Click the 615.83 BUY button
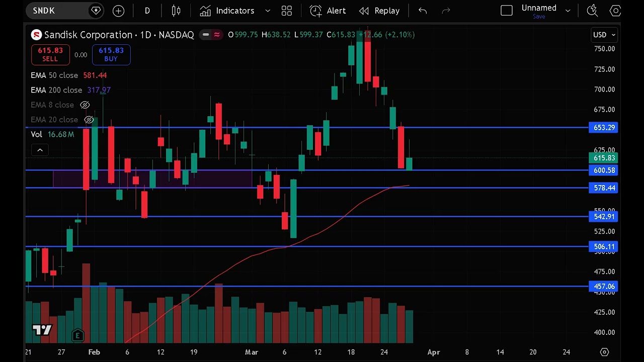This screenshot has width=644, height=362. click(x=111, y=55)
